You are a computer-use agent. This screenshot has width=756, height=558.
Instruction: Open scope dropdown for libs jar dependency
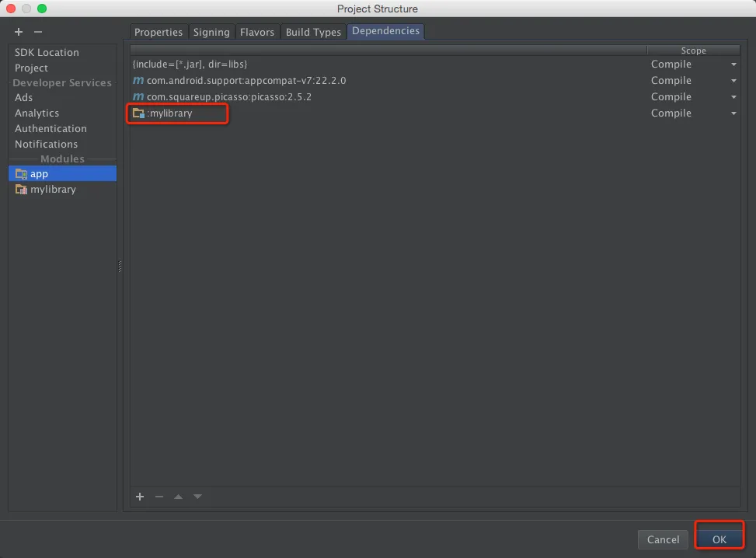[733, 65]
